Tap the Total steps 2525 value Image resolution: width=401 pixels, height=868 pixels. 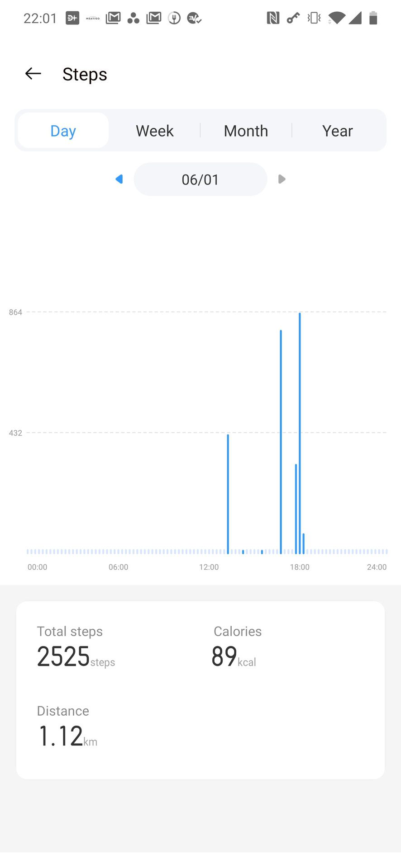[x=64, y=656]
